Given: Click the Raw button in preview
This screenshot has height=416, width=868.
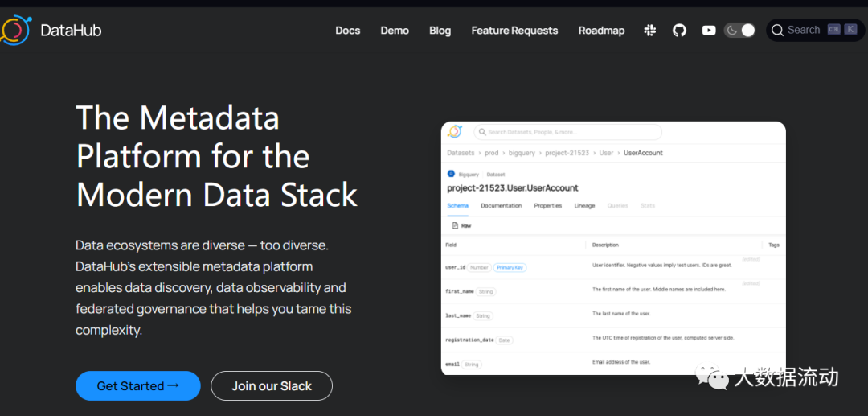Looking at the screenshot, I should [461, 225].
